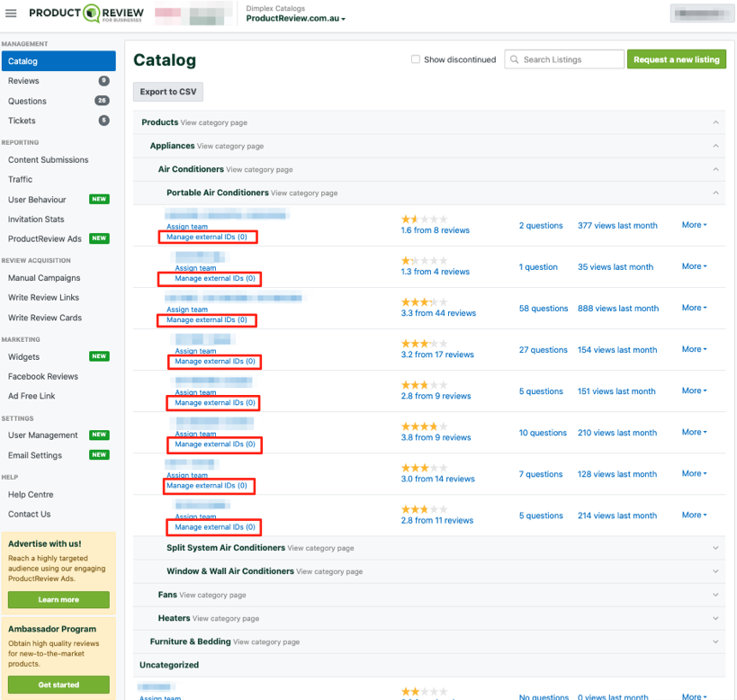The height and width of the screenshot is (700, 737).
Task: Open View category page for Heaters
Action: pos(226,619)
